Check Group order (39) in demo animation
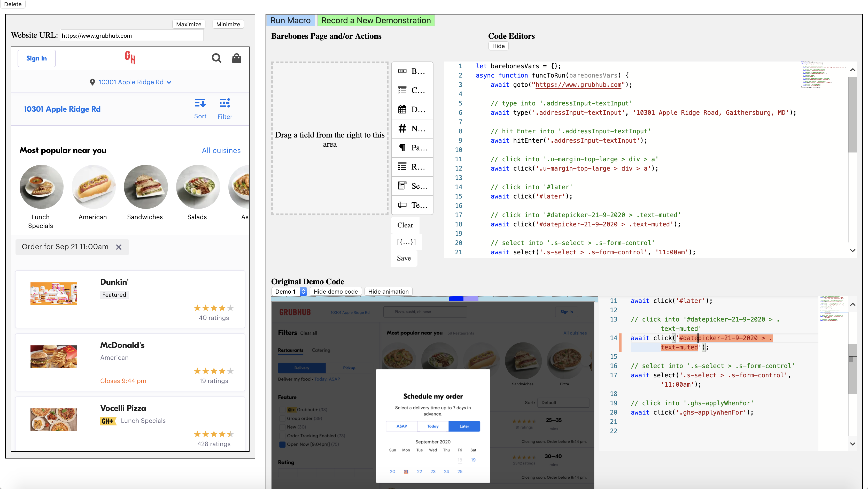Screen dimensions: 868x489 [282, 418]
